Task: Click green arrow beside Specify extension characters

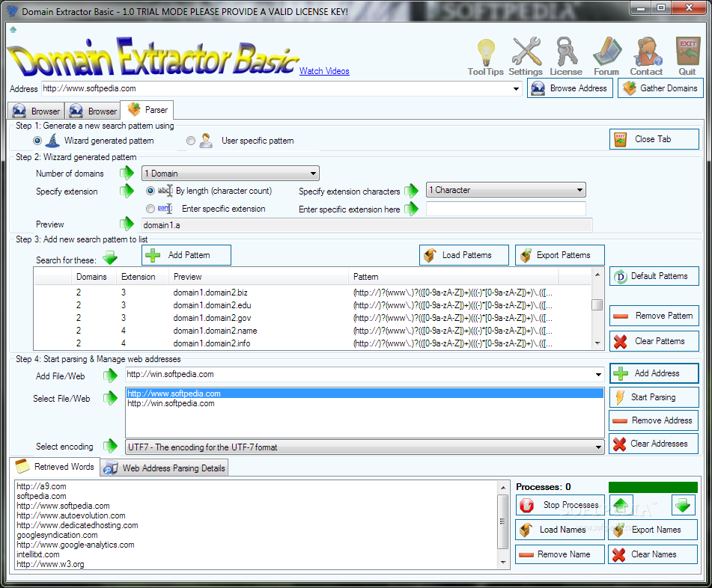Action: (411, 191)
